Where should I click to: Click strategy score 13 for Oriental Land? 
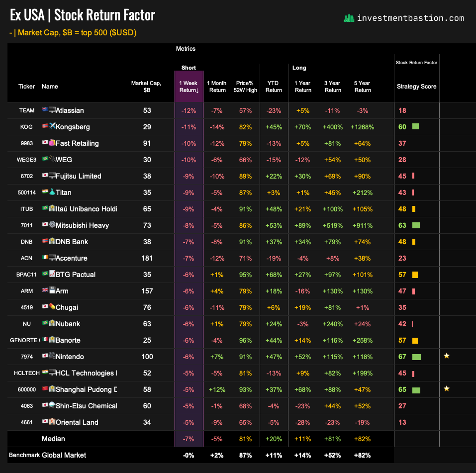coord(402,422)
